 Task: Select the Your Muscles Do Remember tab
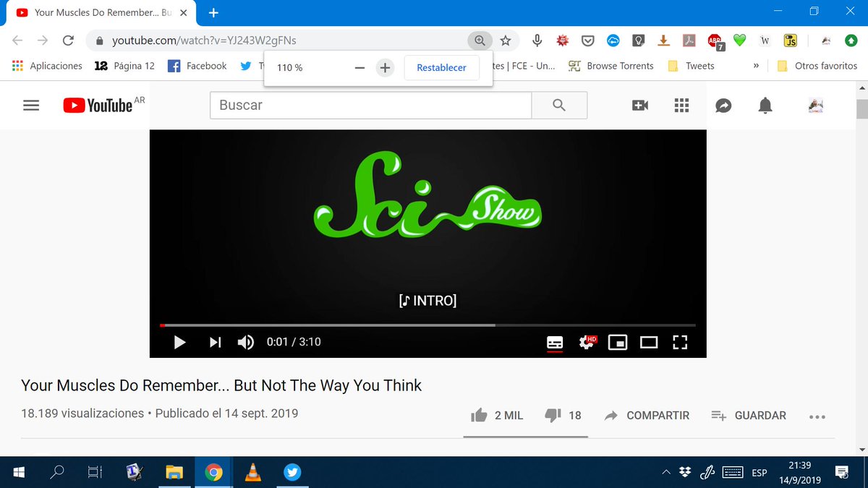point(102,12)
